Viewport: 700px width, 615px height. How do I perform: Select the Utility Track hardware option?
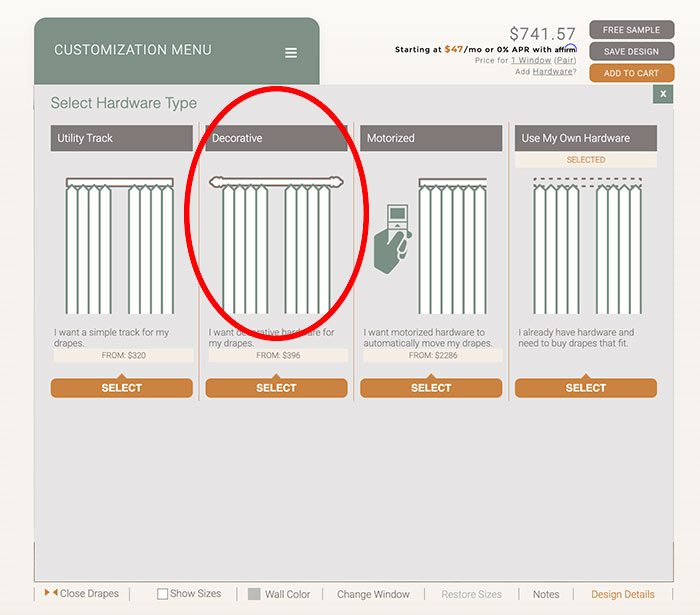pos(121,388)
